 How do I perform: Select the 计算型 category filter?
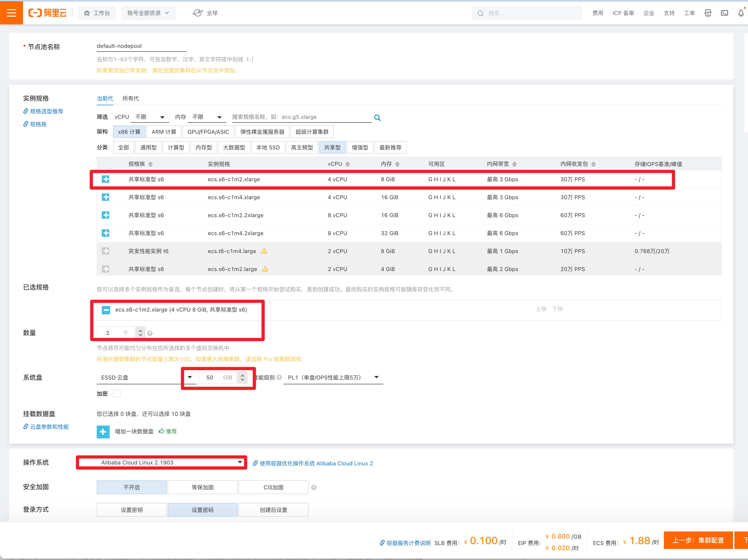(x=176, y=147)
